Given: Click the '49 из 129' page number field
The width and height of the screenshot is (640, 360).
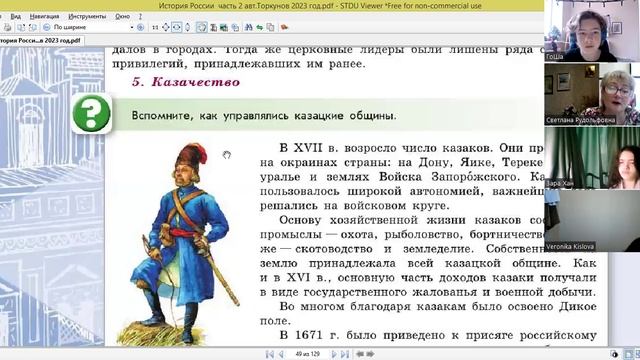Looking at the screenshot, I should 307,354.
